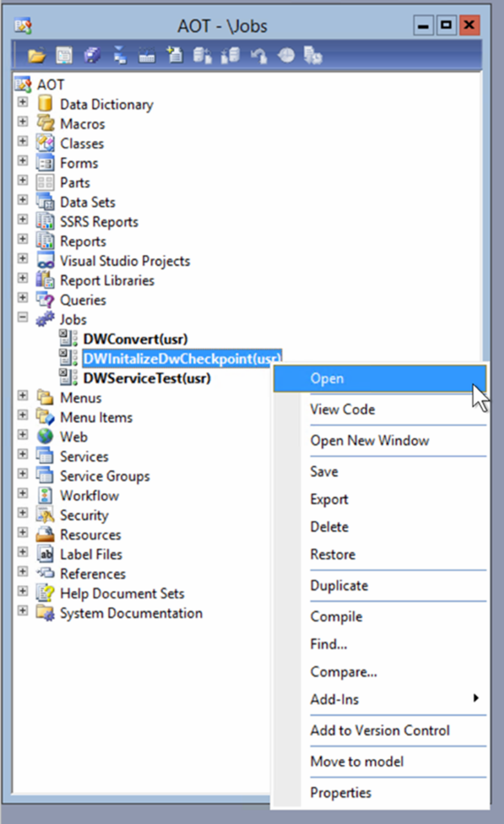Expand the System Documentation node

[23, 612]
